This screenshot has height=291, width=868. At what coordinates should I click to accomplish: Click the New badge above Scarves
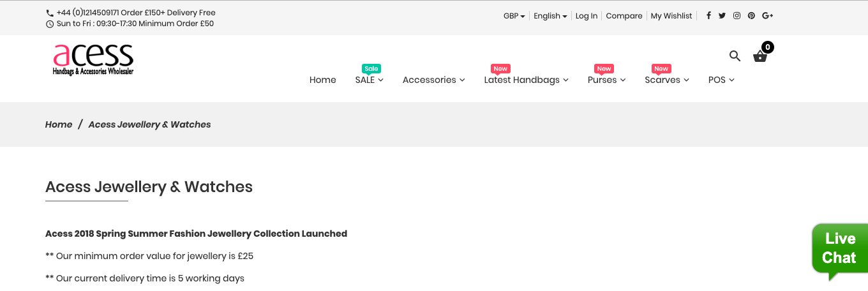661,68
